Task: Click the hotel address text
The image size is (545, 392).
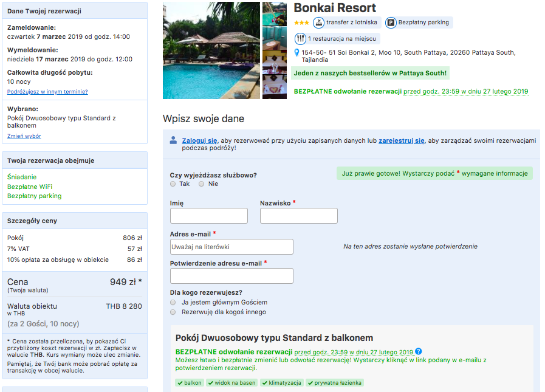Action: (408, 56)
